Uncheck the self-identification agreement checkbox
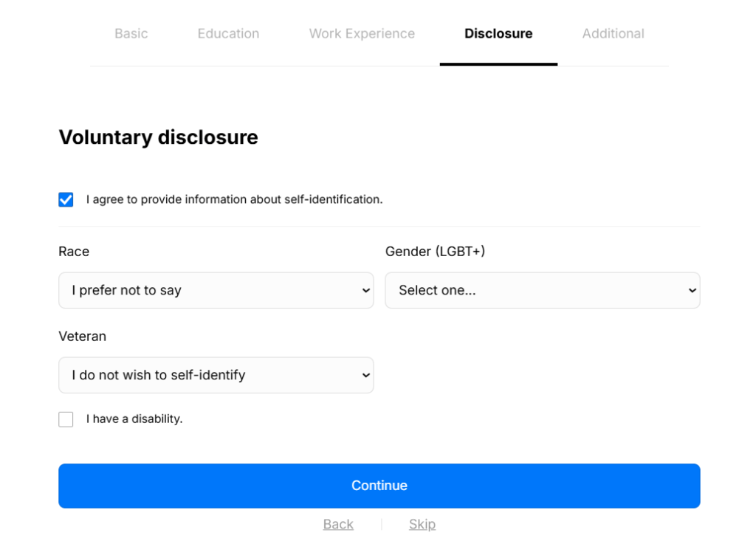This screenshot has width=756, height=558. (66, 199)
